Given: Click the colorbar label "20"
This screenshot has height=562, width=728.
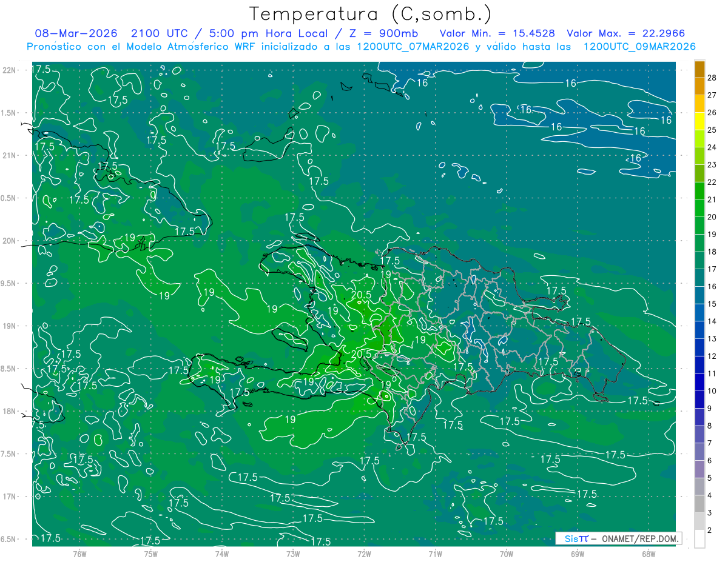Looking at the screenshot, I should point(712,217).
